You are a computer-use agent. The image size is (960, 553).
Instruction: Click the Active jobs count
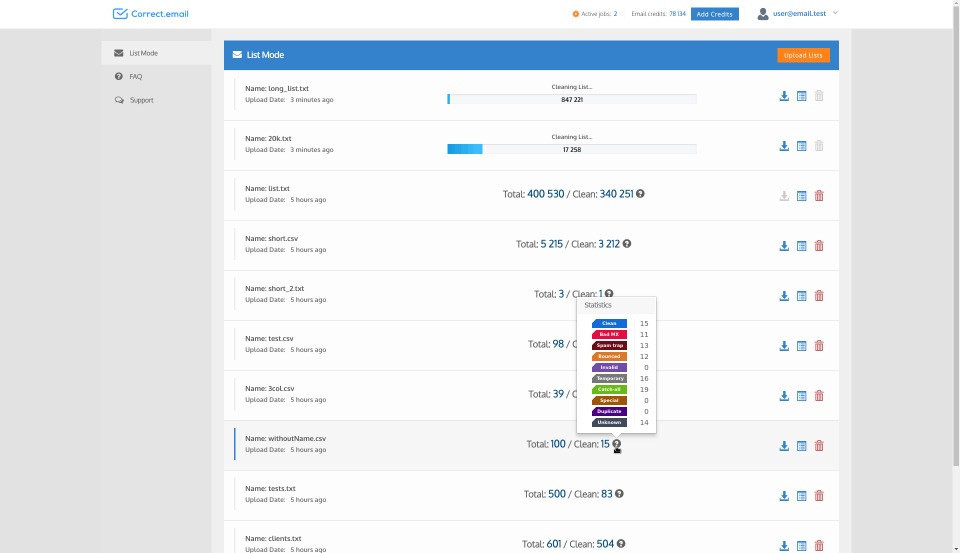click(x=615, y=13)
